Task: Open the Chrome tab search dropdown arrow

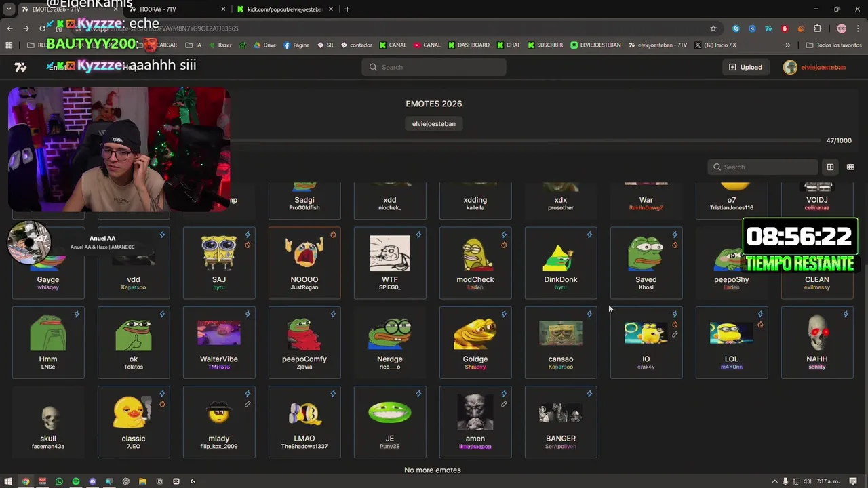Action: click(9, 9)
